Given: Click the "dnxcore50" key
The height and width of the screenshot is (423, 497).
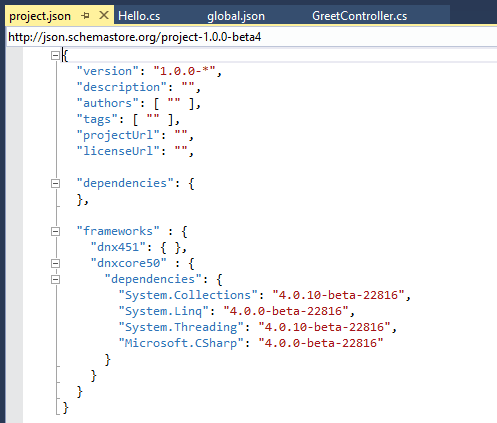Looking at the screenshot, I should click(128, 263).
